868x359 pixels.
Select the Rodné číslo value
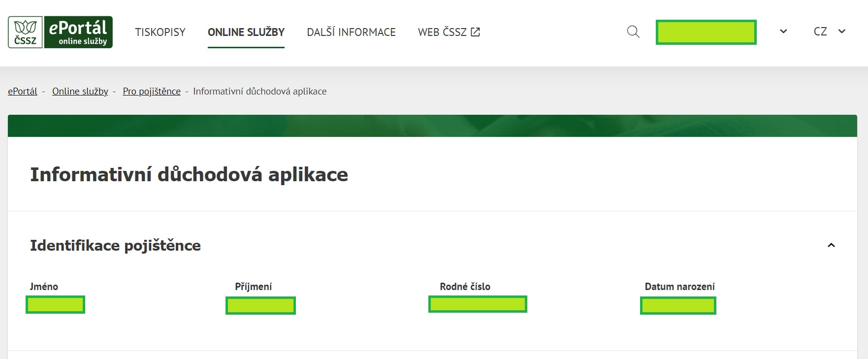click(478, 304)
